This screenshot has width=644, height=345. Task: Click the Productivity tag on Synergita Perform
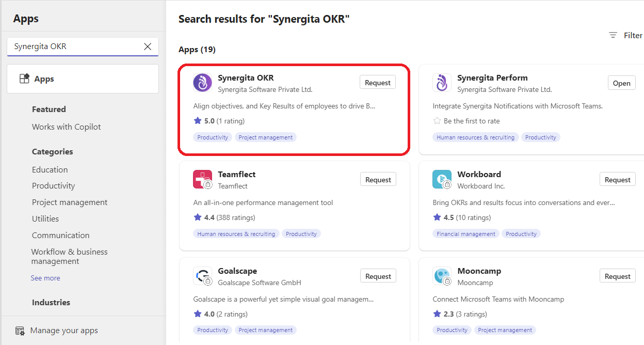click(541, 137)
